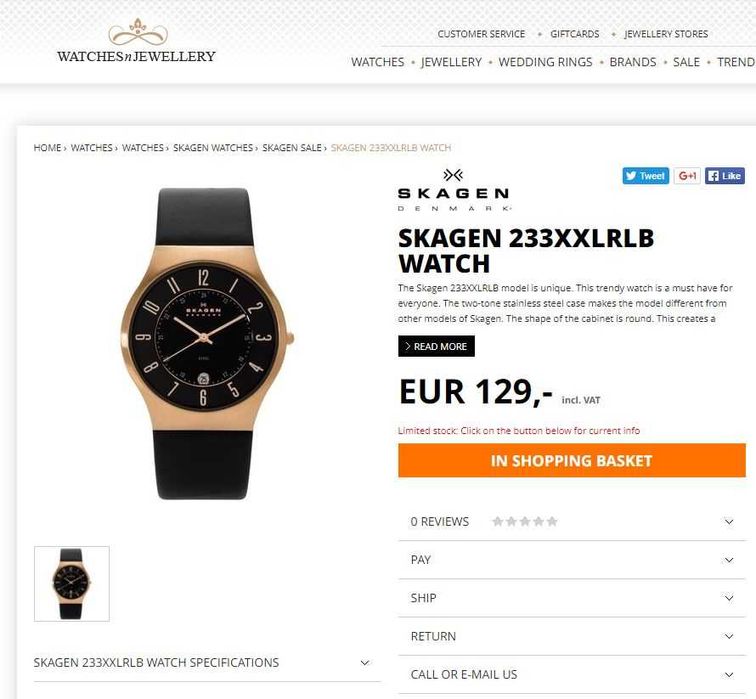756x699 pixels.
Task: Expand the Ship section
Action: click(x=572, y=598)
